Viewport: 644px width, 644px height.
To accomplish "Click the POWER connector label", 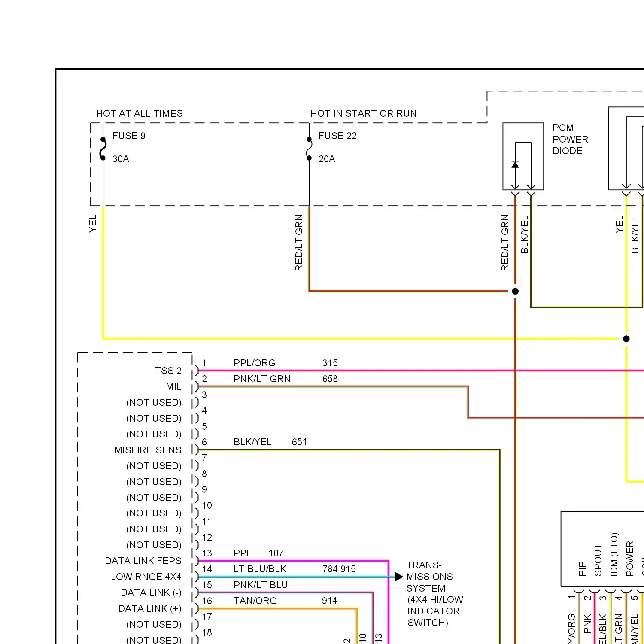I will coord(630,559).
